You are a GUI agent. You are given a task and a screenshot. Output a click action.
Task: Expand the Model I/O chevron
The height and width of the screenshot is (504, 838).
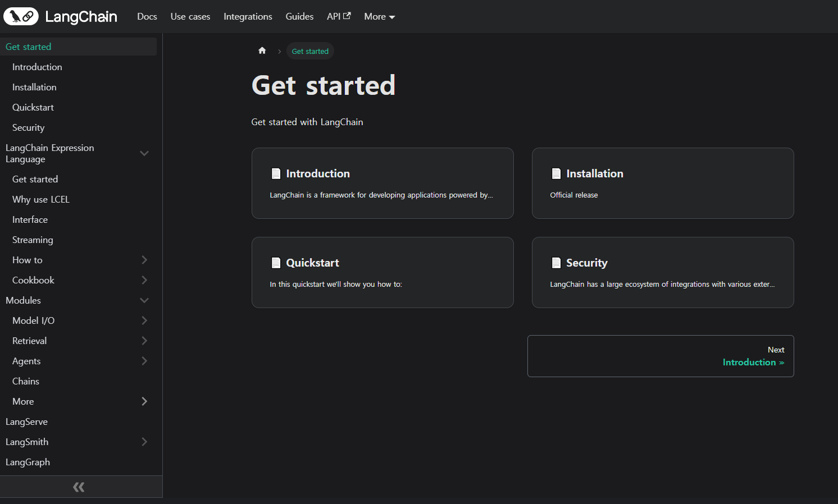point(144,320)
